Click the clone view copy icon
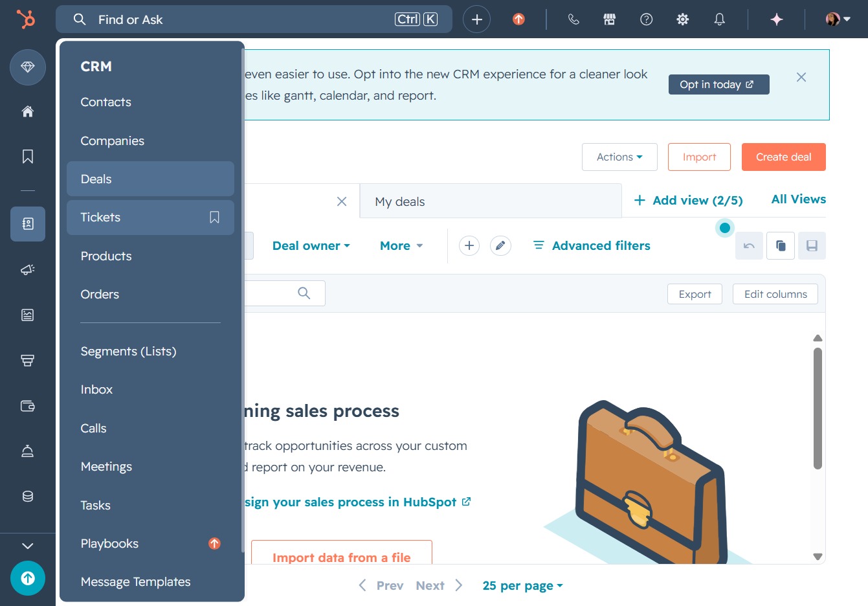 click(781, 246)
